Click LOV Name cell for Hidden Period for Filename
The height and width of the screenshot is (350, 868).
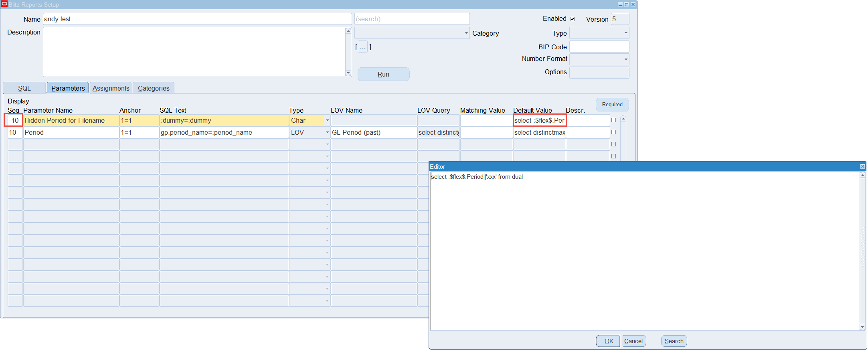click(374, 120)
